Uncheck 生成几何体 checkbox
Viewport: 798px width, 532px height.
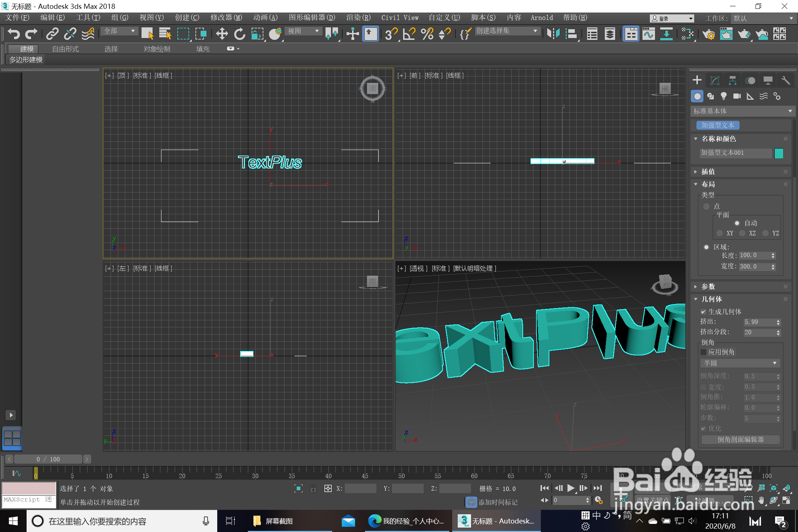click(703, 312)
